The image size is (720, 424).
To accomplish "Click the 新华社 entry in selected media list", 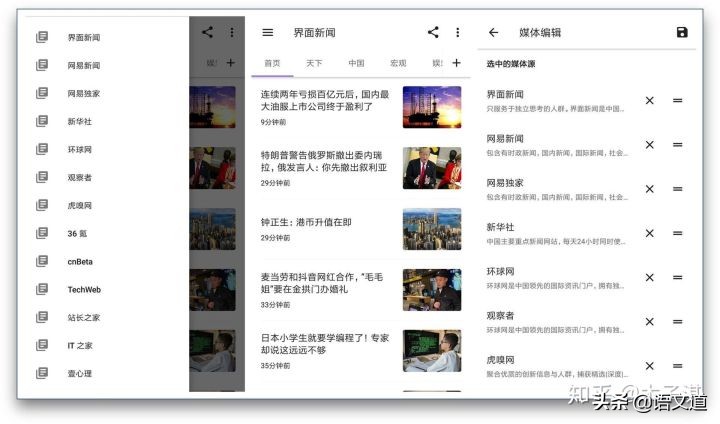I will pos(555,233).
